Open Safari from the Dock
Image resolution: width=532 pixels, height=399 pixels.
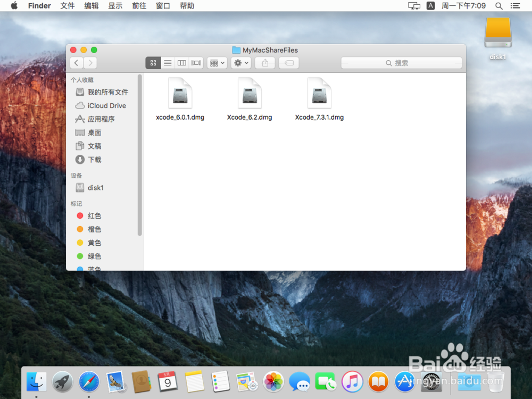tap(89, 381)
